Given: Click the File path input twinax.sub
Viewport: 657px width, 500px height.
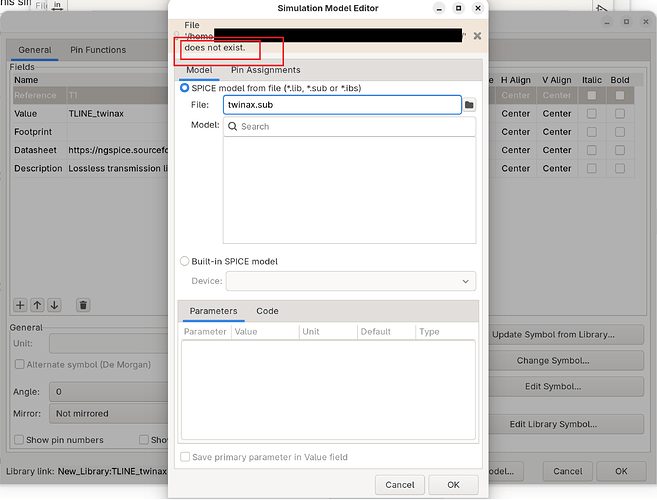Looking at the screenshot, I should [x=341, y=104].
